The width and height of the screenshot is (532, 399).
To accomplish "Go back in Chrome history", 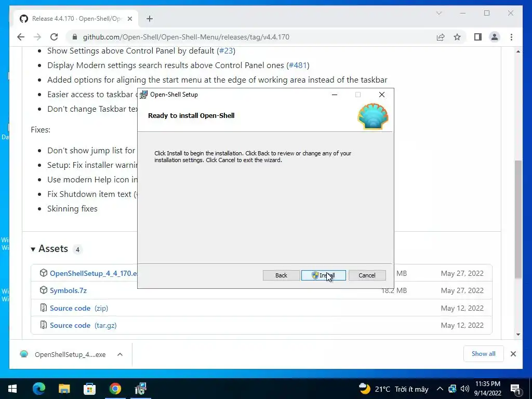I will pyautogui.click(x=21, y=37).
